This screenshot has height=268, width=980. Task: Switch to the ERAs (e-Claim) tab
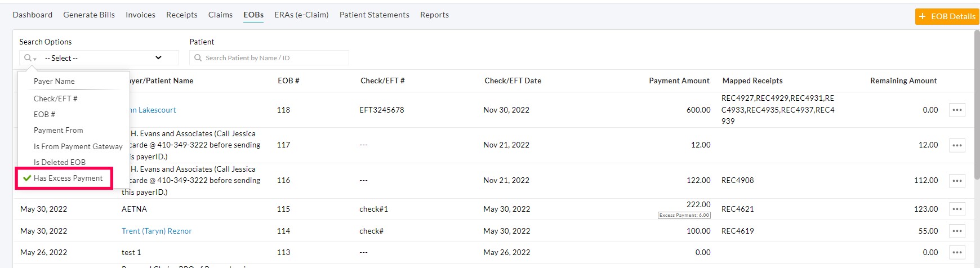coord(301,15)
